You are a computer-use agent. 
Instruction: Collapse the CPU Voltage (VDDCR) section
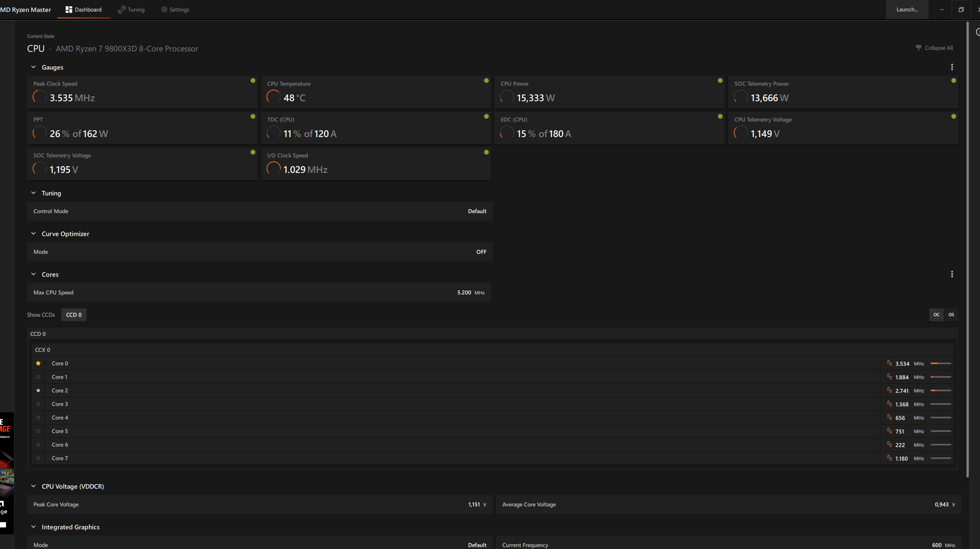[33, 486]
